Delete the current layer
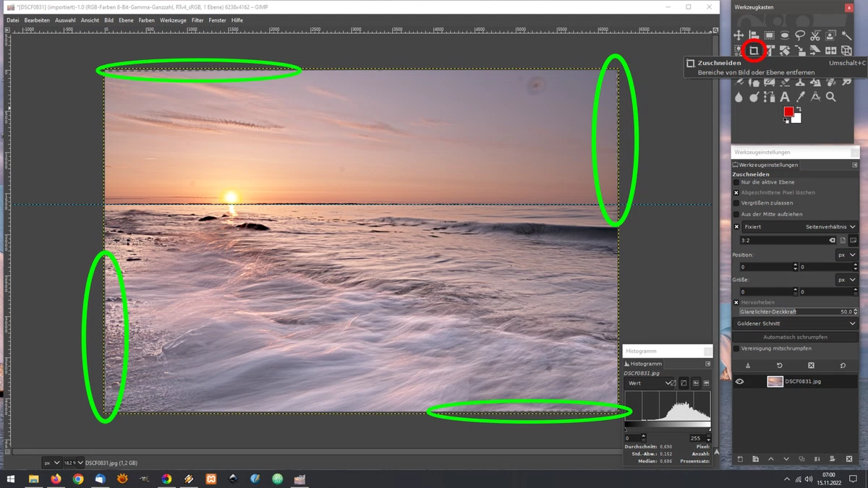Screen dimensions: 868x488 click(x=849, y=459)
